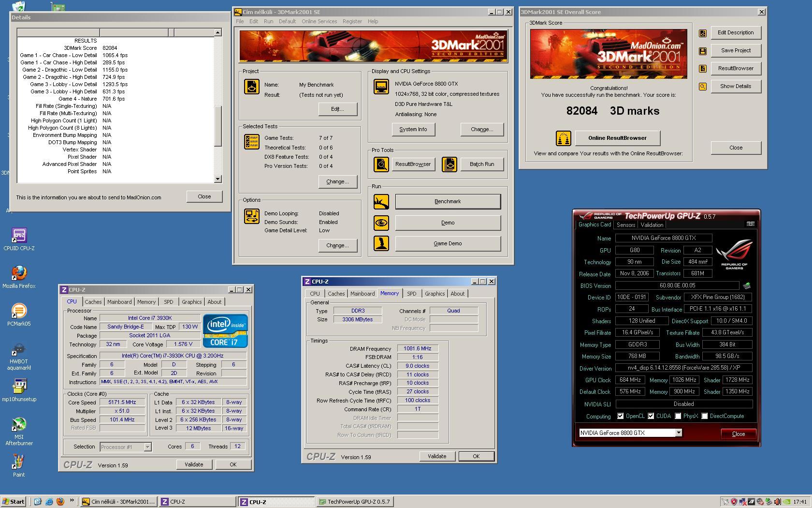Switch to Sensors tab in GPU-Z

625,225
